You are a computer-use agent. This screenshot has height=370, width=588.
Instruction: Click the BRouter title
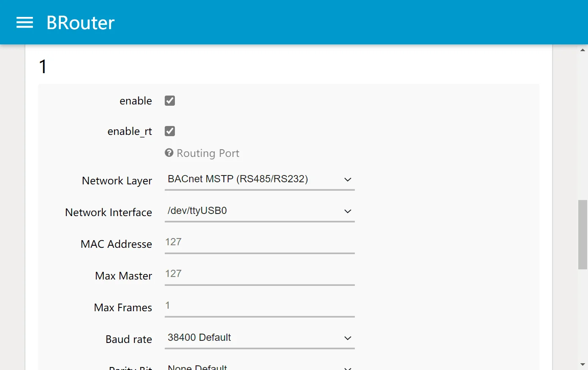pyautogui.click(x=80, y=23)
